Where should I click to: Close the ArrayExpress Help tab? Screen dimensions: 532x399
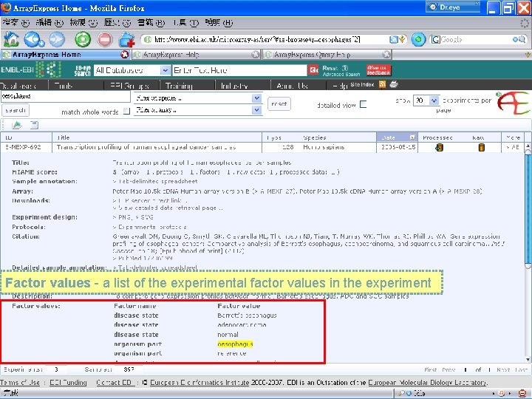(255, 54)
